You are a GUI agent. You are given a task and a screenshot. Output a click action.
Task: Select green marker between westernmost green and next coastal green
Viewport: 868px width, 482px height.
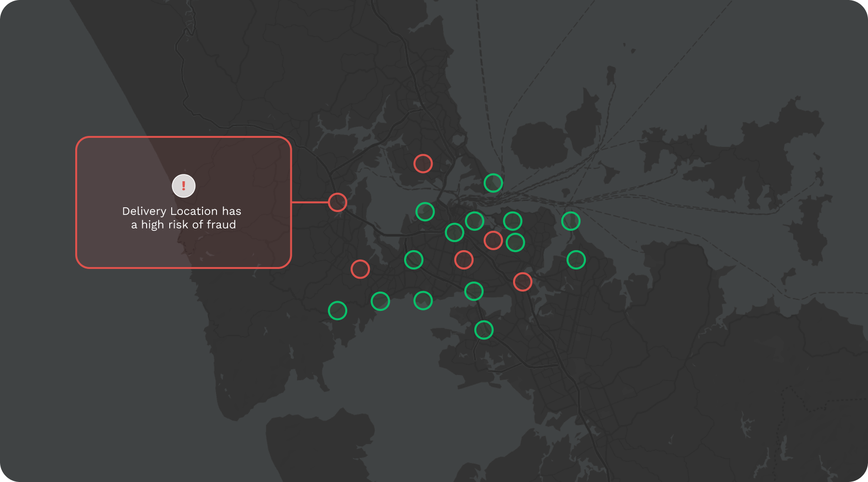click(x=380, y=301)
